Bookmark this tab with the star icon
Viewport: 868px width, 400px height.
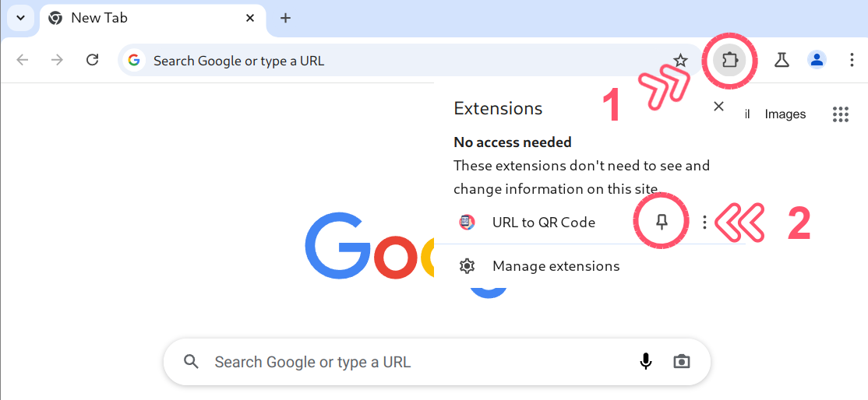680,61
